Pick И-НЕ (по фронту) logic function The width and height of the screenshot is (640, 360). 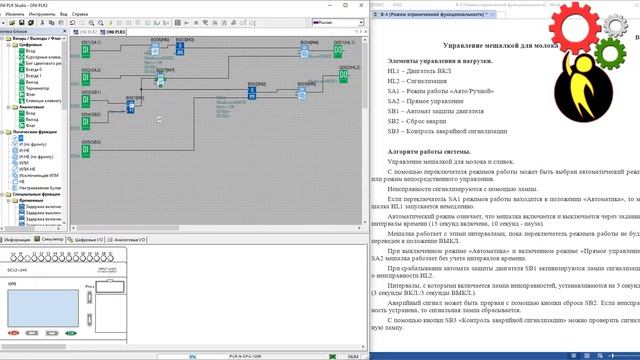pos(36,157)
